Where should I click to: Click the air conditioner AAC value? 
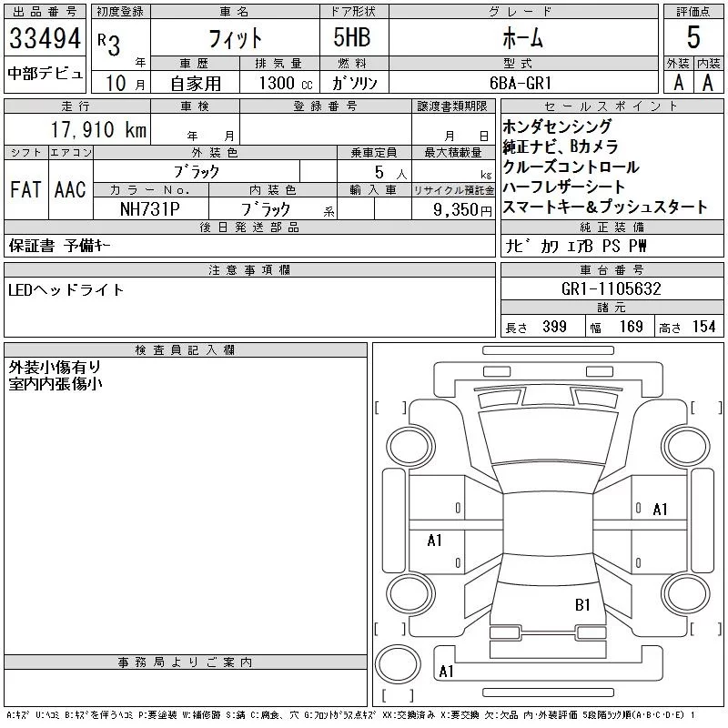pyautogui.click(x=70, y=190)
